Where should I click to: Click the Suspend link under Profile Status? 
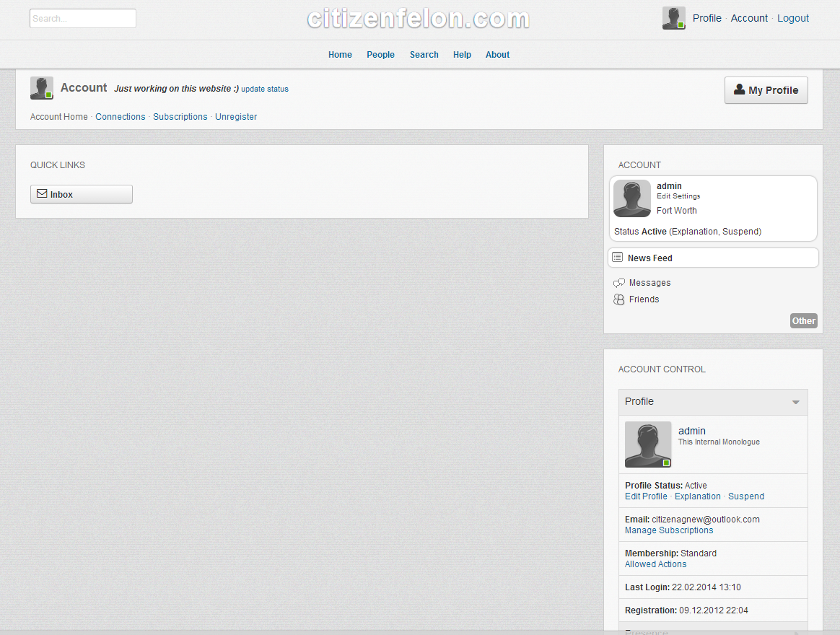click(745, 496)
